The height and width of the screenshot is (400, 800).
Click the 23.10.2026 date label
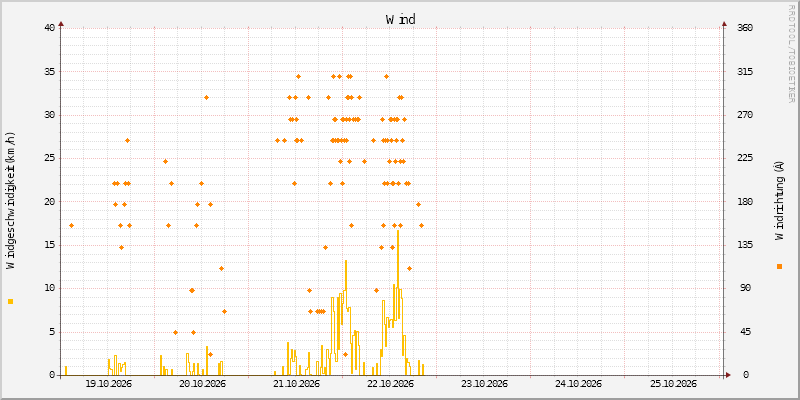[x=484, y=384]
